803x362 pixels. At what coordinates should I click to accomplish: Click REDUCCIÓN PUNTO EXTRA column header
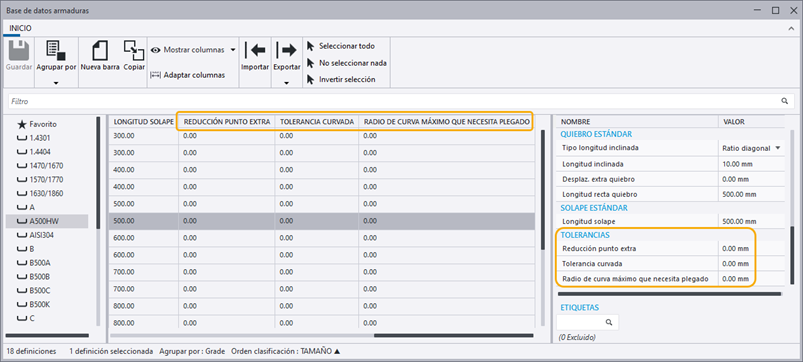[226, 122]
